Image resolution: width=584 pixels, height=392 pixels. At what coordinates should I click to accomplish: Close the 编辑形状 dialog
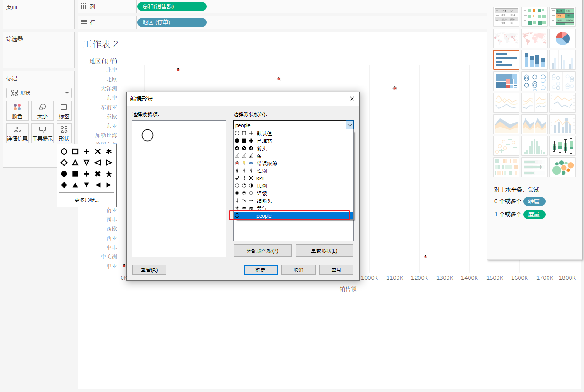tap(352, 99)
